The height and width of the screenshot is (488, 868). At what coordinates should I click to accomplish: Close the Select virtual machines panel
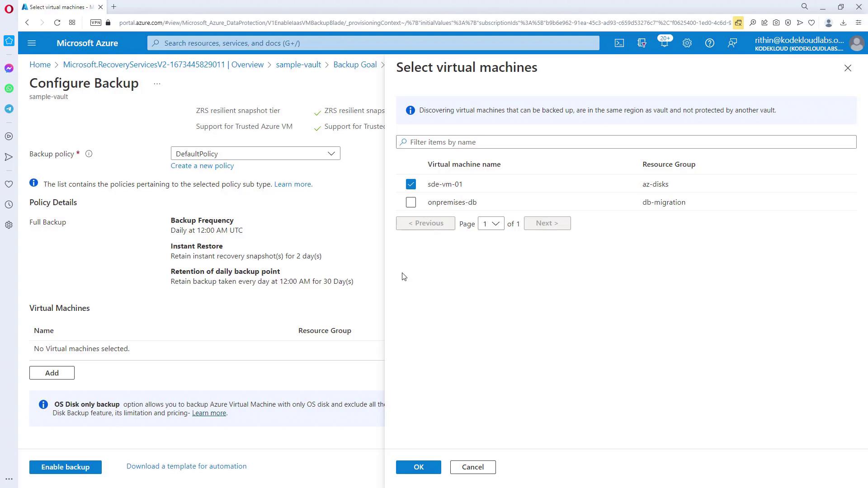pyautogui.click(x=847, y=68)
